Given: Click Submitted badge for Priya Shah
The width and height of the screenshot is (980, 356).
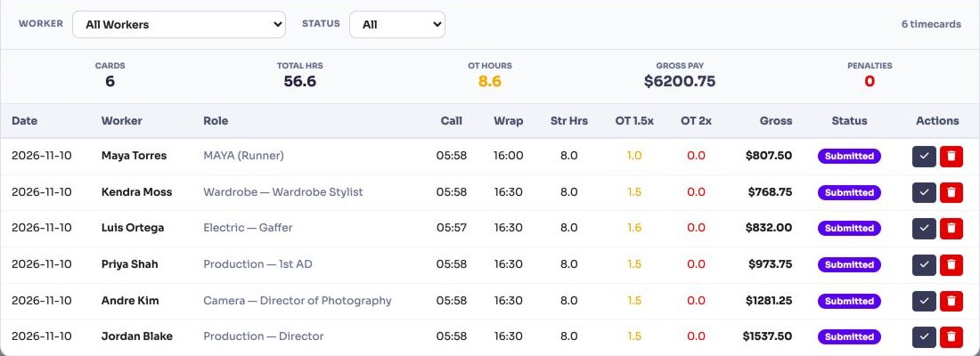Looking at the screenshot, I should click(849, 265).
